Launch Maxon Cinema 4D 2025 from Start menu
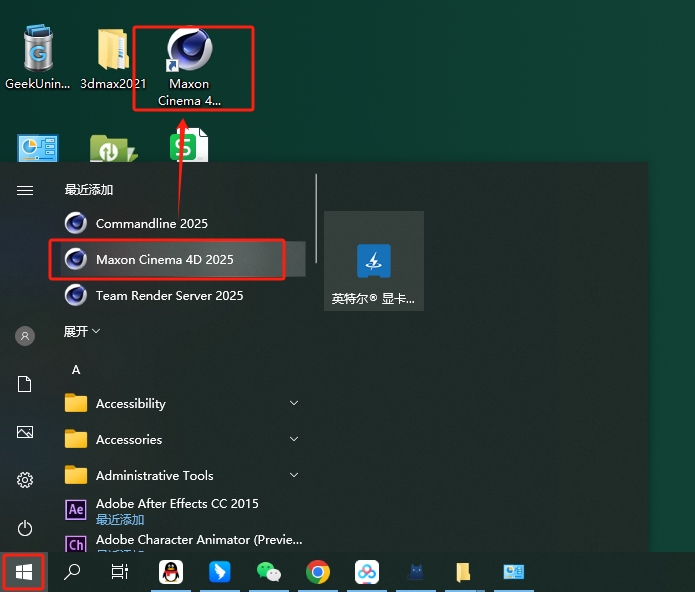Viewport: 695px width, 592px height. point(165,260)
